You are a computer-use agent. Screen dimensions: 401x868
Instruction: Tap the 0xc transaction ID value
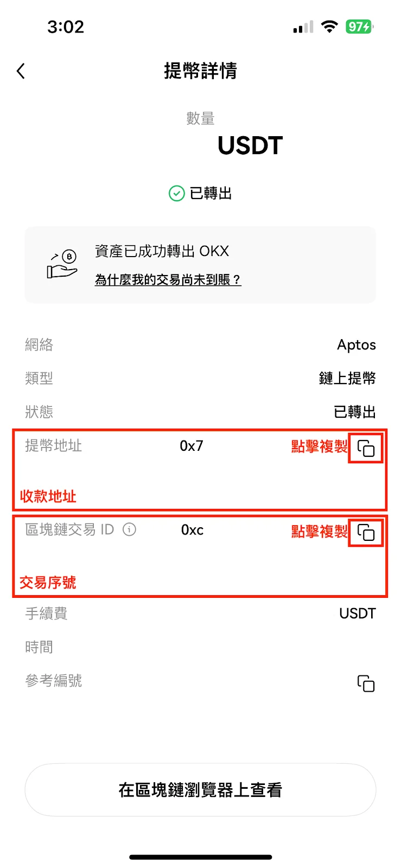(x=192, y=530)
